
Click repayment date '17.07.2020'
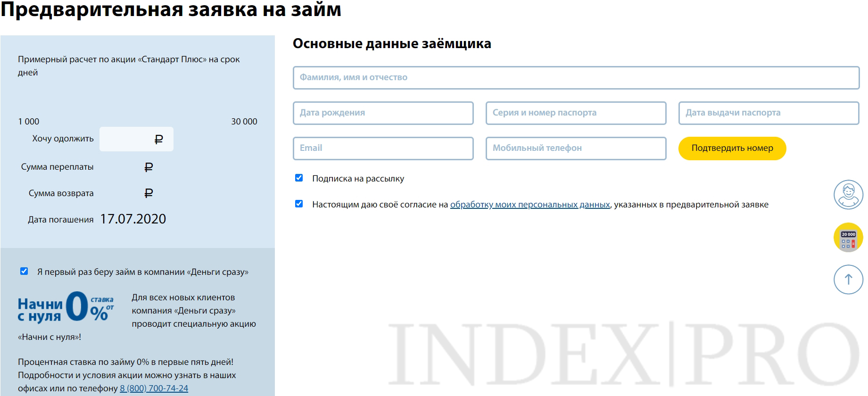[133, 219]
